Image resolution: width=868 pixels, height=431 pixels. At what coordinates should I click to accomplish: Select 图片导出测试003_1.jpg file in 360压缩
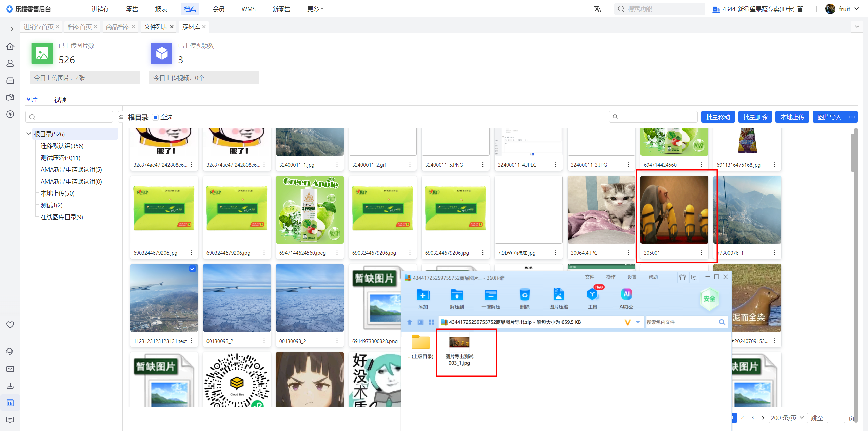pyautogui.click(x=459, y=351)
